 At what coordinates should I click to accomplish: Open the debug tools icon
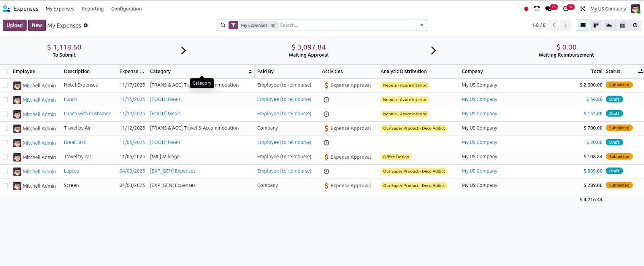[582, 8]
